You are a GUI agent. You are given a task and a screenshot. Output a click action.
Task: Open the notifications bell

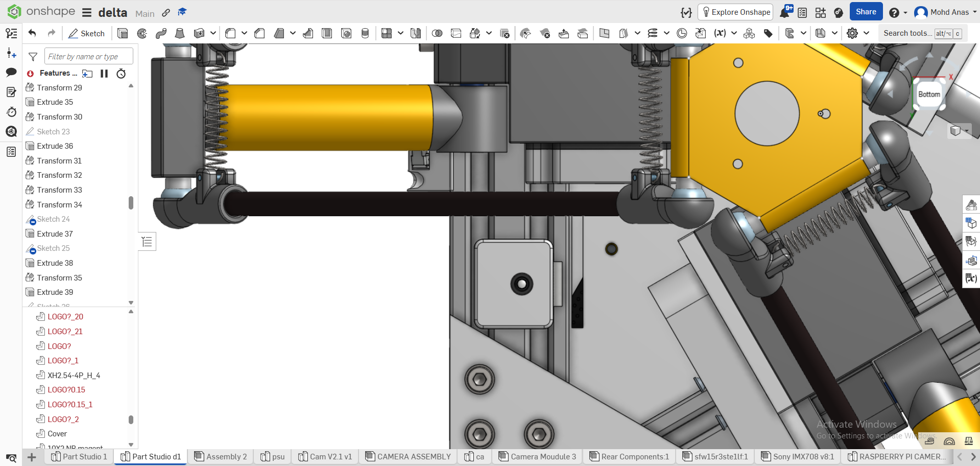(x=785, y=12)
